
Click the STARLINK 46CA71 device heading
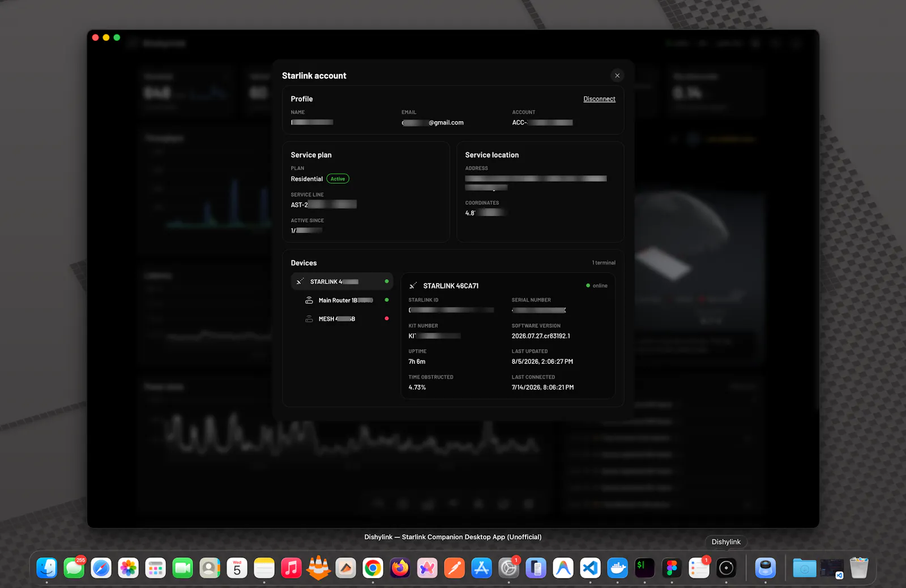451,286
